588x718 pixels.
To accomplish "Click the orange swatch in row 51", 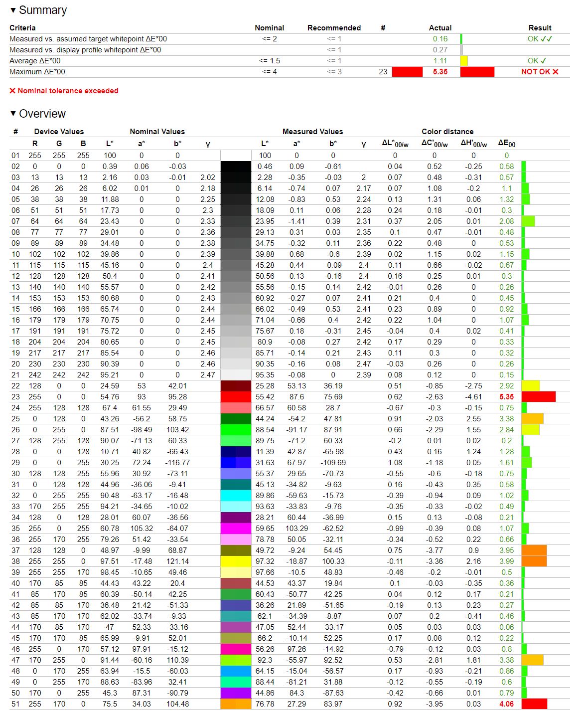I will [x=236, y=704].
